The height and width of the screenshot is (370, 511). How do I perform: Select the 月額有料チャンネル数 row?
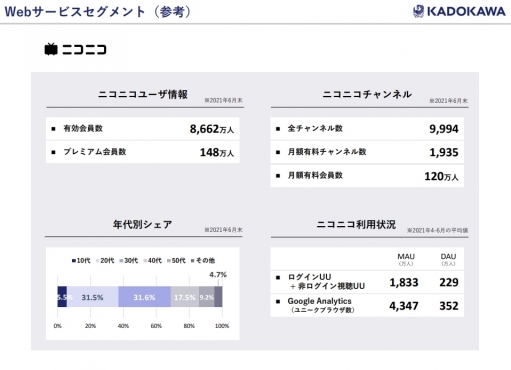pyautogui.click(x=367, y=152)
